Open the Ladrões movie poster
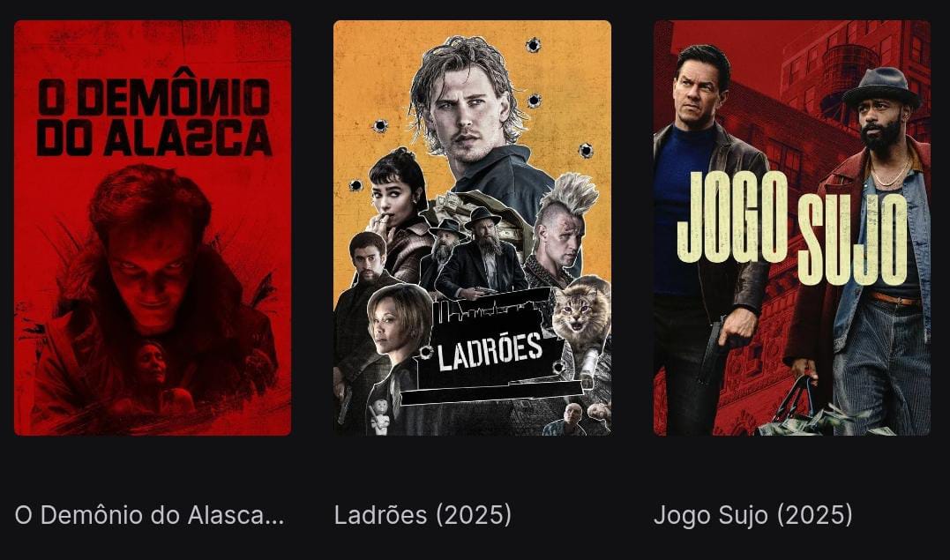 [x=472, y=228]
